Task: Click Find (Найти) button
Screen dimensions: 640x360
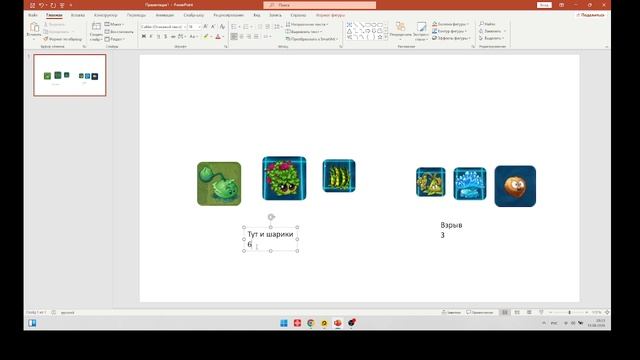Action: click(x=487, y=24)
